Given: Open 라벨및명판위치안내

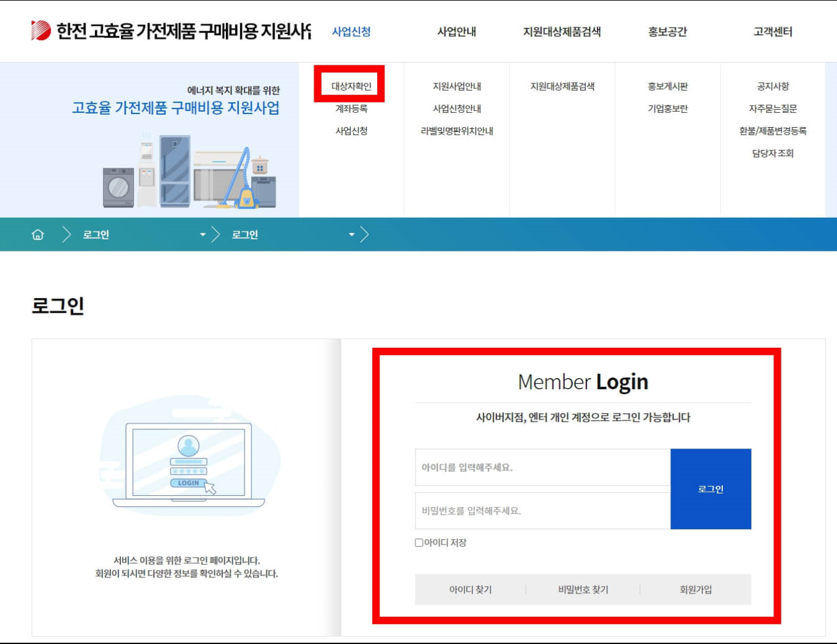Looking at the screenshot, I should [x=458, y=131].
